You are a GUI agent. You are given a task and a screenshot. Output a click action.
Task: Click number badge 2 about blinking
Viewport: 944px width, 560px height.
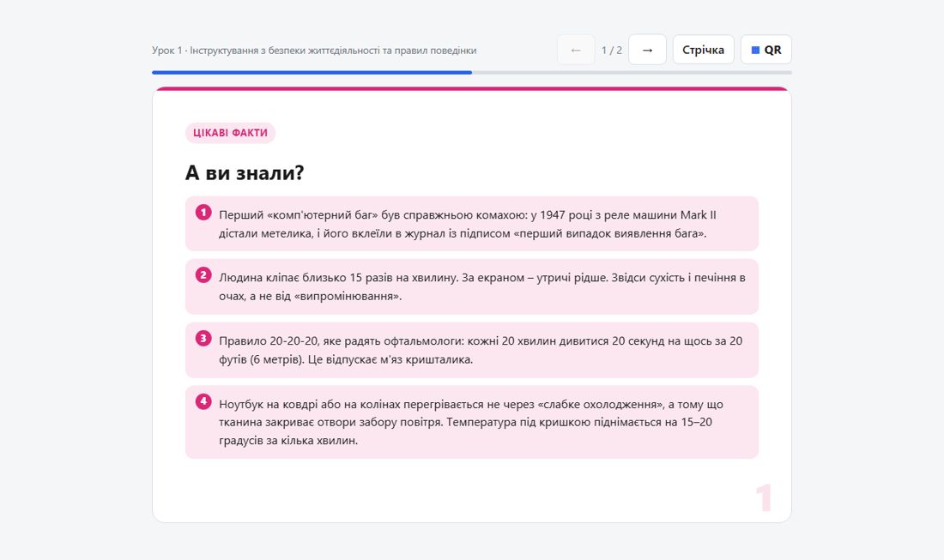[203, 275]
